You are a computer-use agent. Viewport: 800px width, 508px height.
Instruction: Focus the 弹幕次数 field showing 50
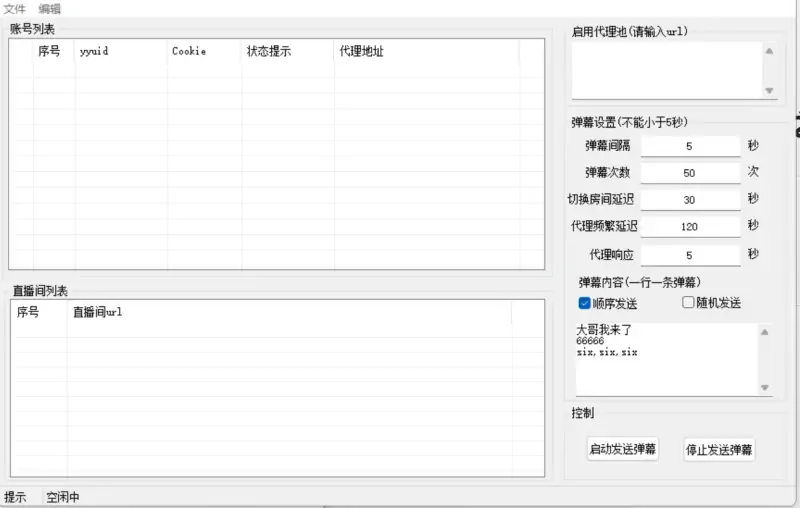point(689,173)
